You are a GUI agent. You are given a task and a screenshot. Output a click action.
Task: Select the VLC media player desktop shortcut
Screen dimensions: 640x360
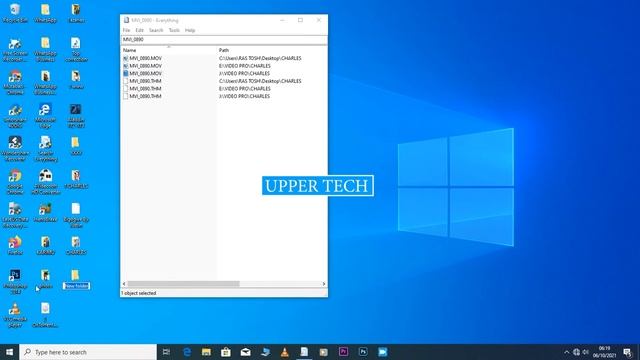tap(15, 315)
